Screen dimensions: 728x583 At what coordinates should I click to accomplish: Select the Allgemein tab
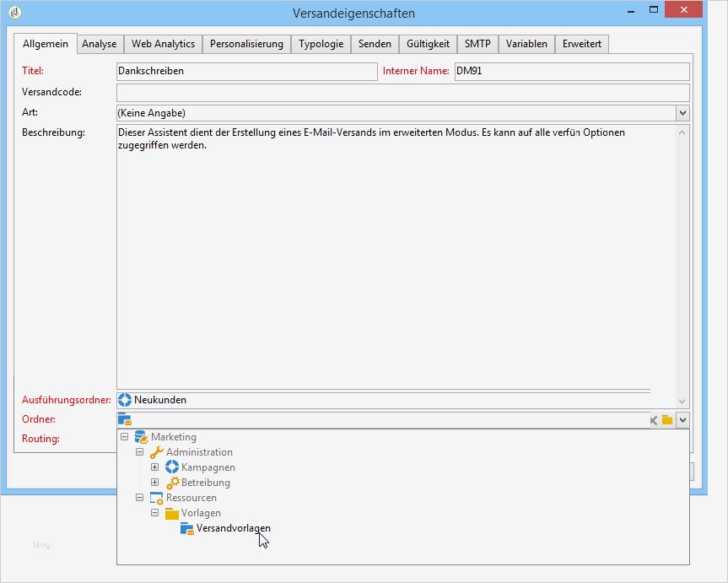pyautogui.click(x=46, y=44)
